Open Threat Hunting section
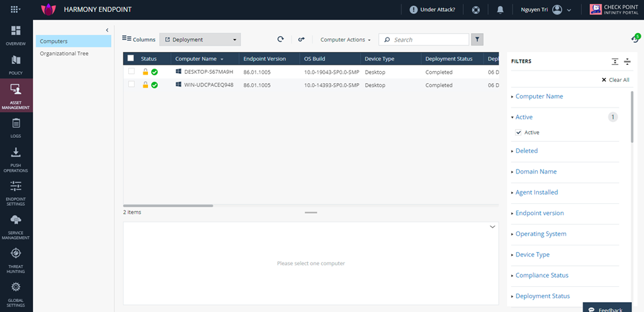Image resolution: width=644 pixels, height=312 pixels. click(16, 261)
